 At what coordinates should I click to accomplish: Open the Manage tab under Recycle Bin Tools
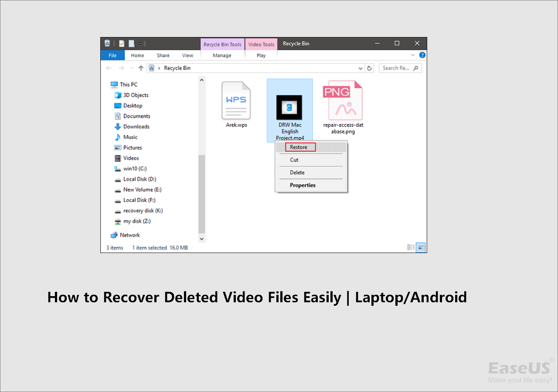click(222, 55)
